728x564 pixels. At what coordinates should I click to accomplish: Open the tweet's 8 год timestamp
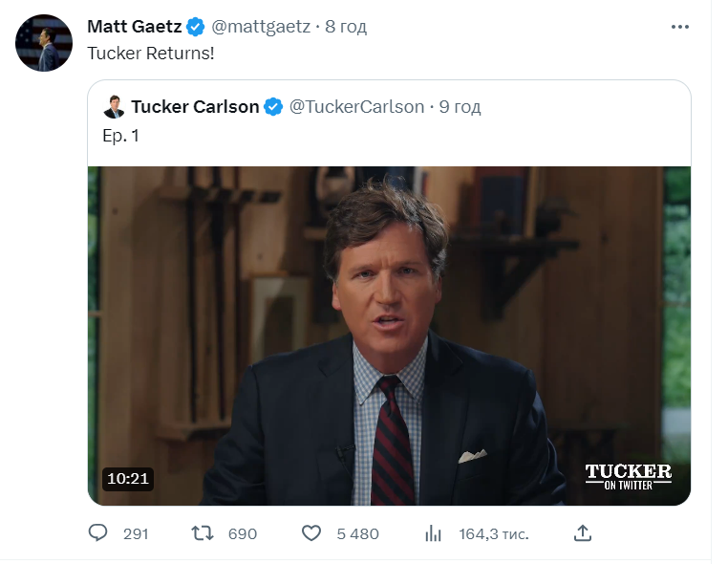click(x=346, y=27)
